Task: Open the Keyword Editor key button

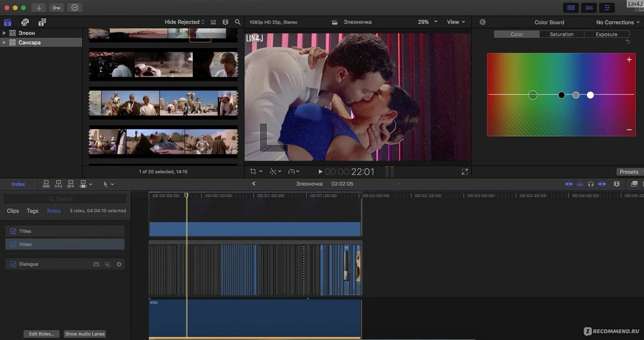Action: point(57,8)
